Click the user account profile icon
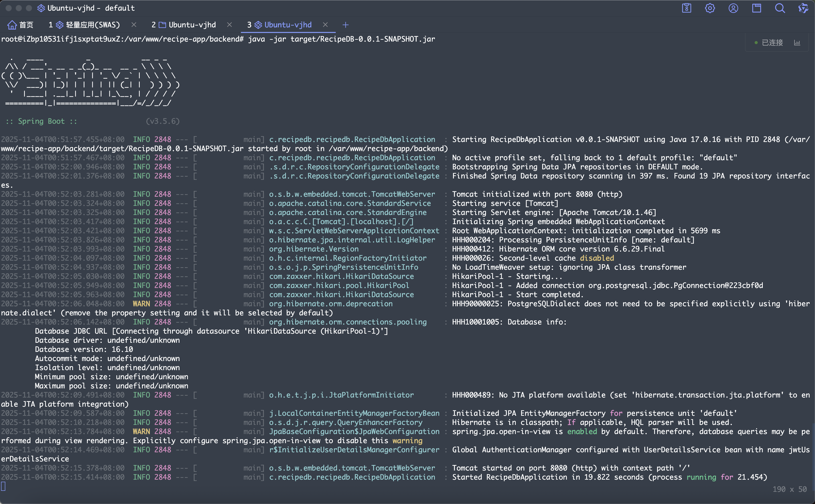 (733, 8)
